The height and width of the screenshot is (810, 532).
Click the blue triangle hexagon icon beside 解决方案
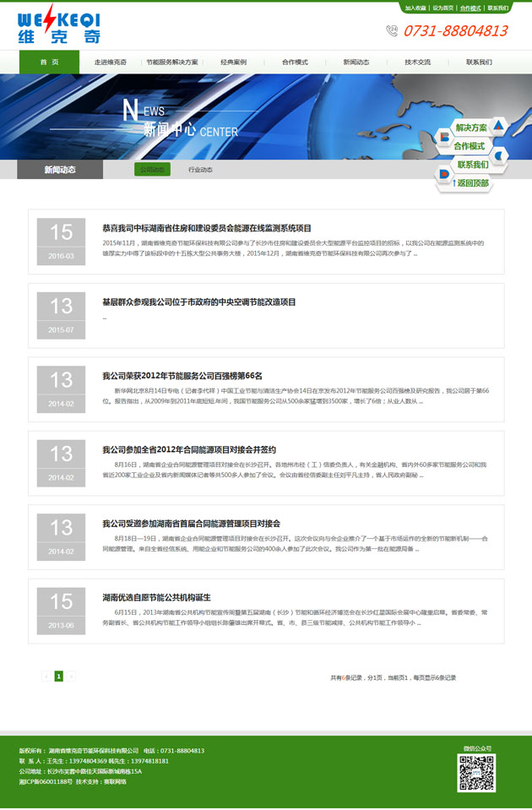pos(498,127)
